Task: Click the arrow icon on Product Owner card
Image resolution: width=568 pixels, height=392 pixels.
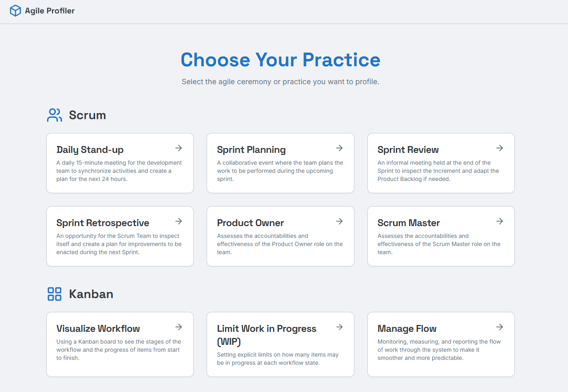Action: coord(339,221)
